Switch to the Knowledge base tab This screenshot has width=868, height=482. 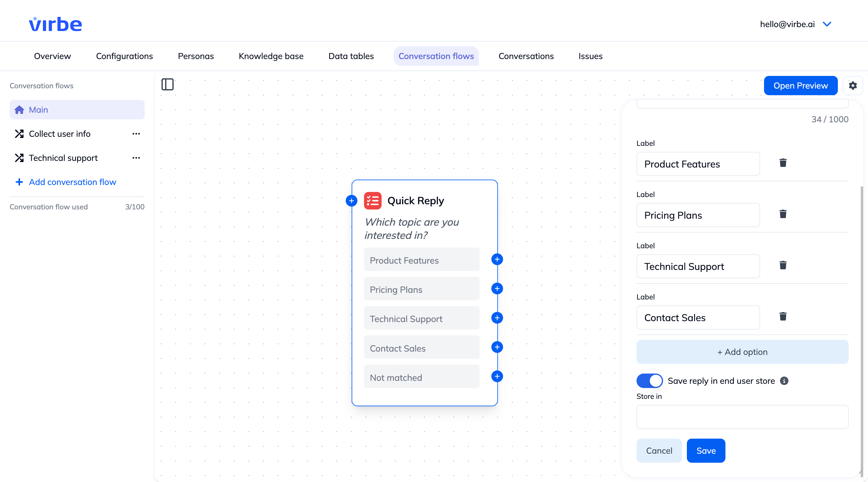pos(271,56)
